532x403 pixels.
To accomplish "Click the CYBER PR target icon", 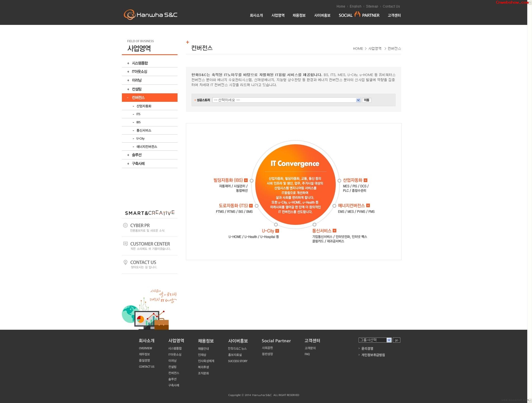I will (x=126, y=225).
